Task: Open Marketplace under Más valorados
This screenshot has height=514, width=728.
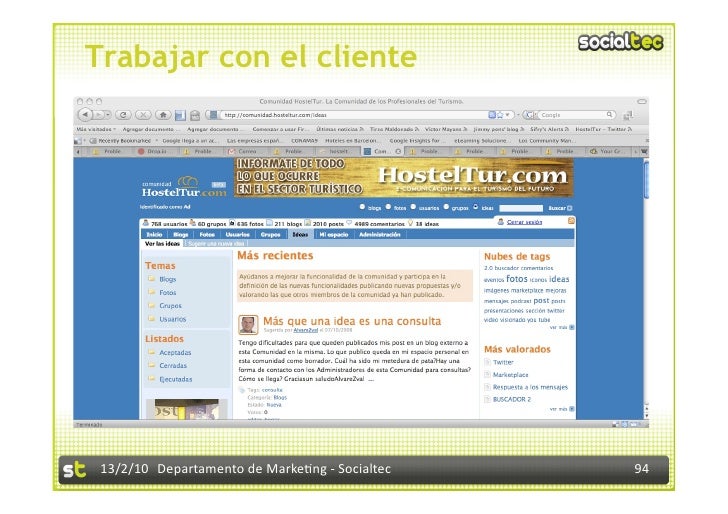Action: click(510, 375)
